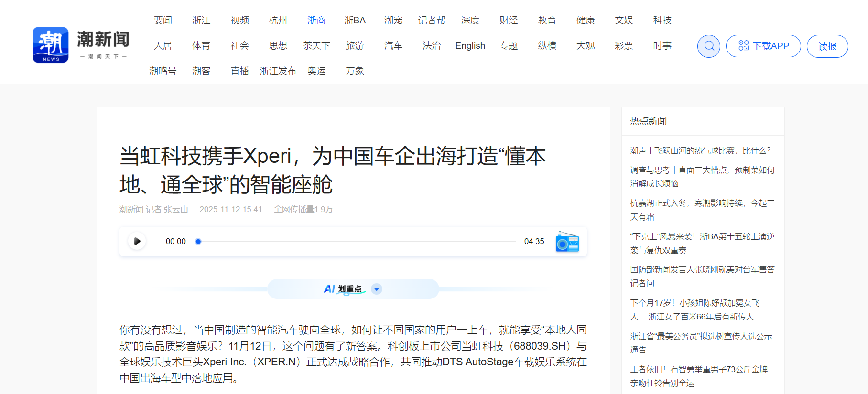Viewport: 868px width, 394px height.
Task: Open hot news about 热气球比赛
Action: (x=700, y=151)
